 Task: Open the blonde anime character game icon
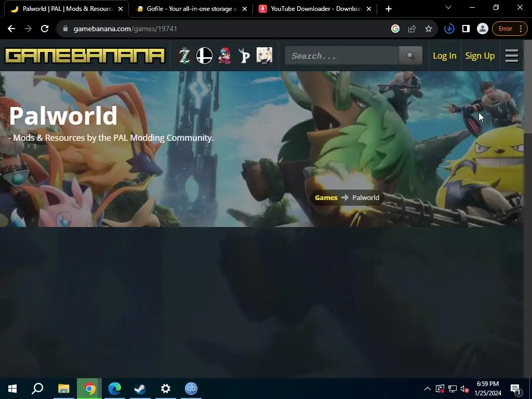[264, 56]
